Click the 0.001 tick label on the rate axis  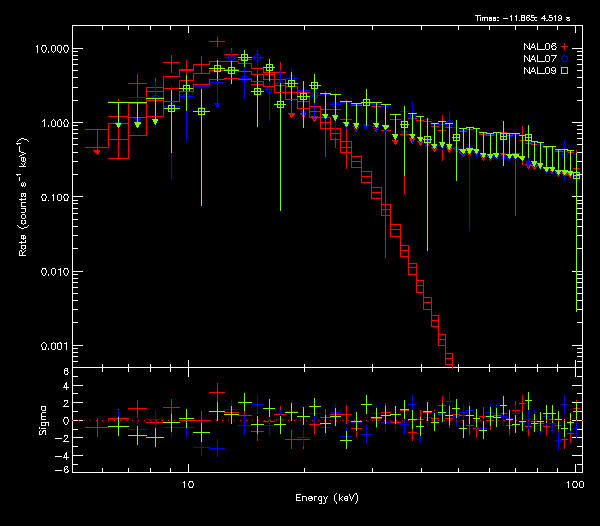pos(54,346)
